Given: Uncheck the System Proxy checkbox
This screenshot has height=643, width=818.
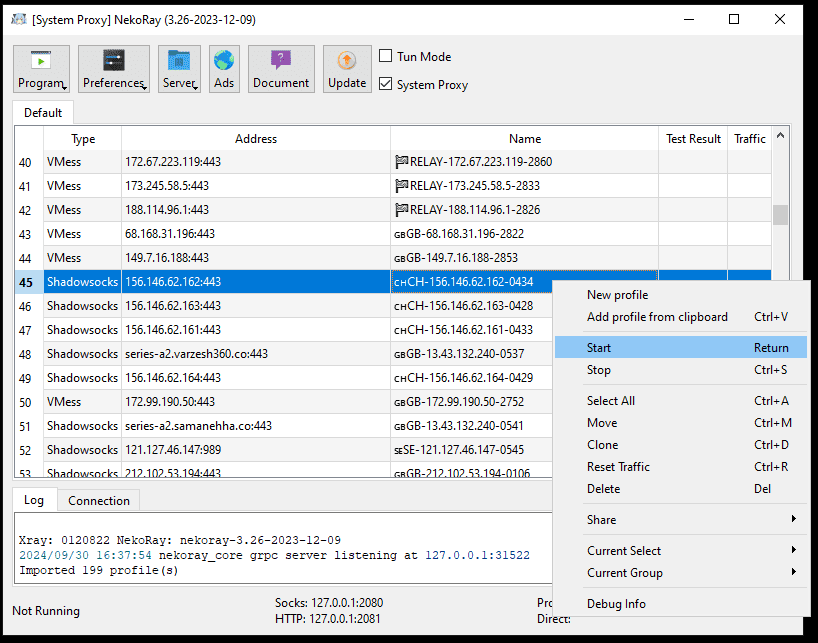Looking at the screenshot, I should point(386,83).
